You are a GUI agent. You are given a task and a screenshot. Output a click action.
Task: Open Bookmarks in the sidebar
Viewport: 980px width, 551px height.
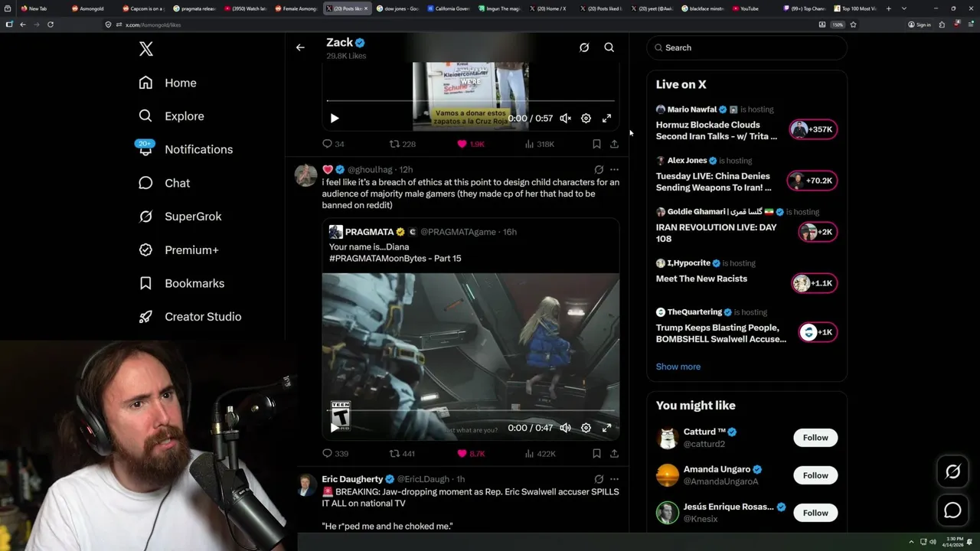pos(181,283)
